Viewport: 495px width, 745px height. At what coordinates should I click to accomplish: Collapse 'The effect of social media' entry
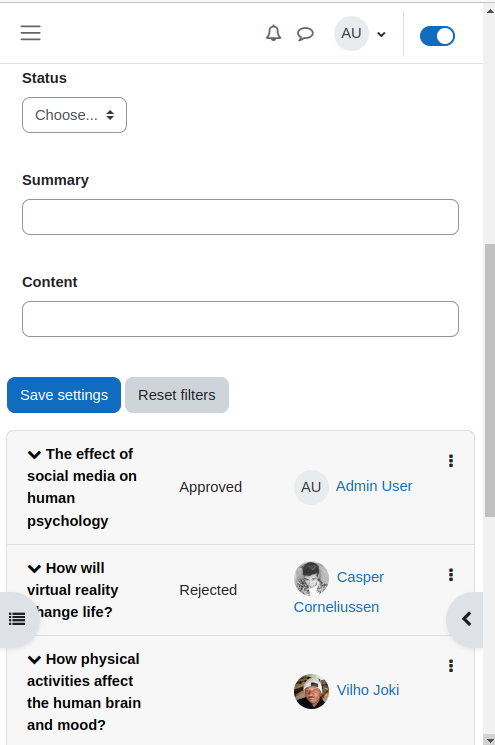click(x=34, y=455)
